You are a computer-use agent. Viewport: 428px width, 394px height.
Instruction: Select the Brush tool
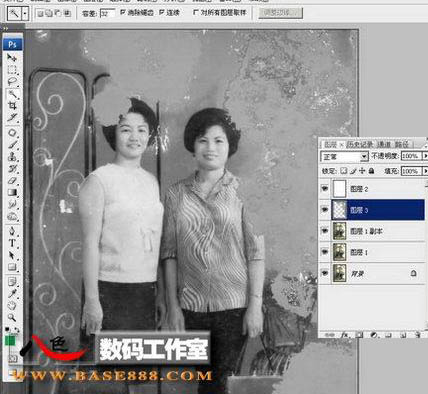(12, 145)
